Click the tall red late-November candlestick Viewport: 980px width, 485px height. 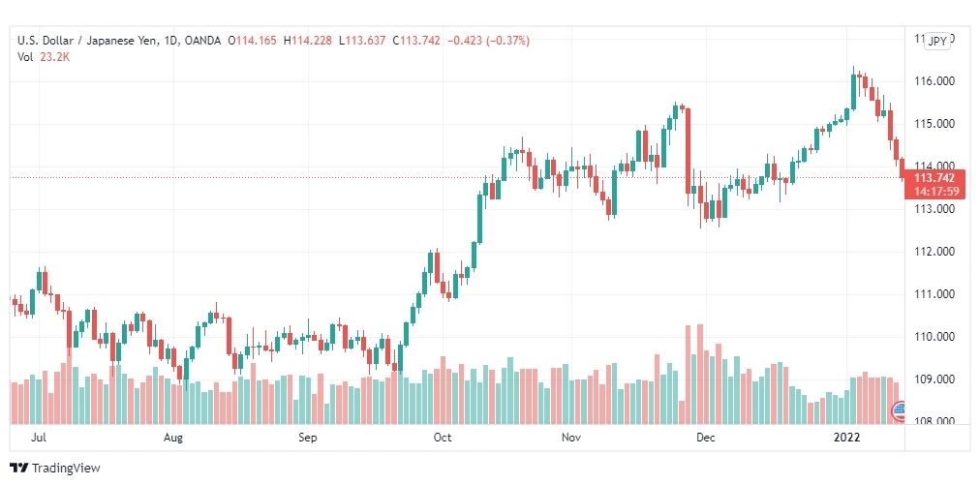coord(689,151)
